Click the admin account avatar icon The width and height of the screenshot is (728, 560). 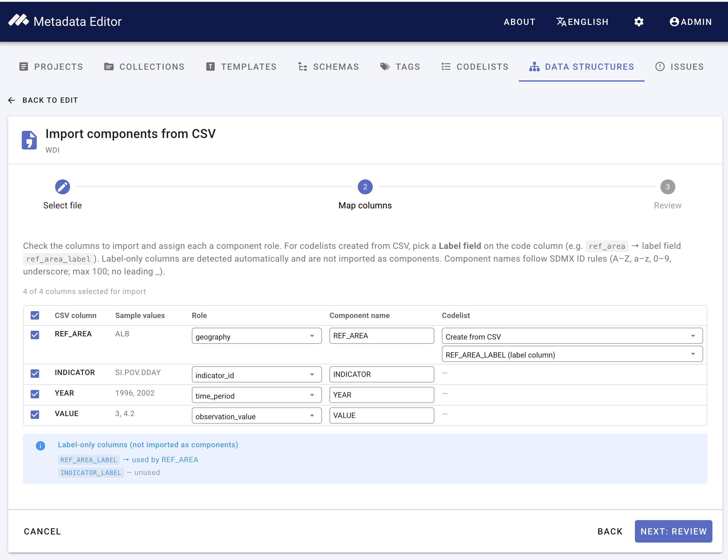(674, 22)
